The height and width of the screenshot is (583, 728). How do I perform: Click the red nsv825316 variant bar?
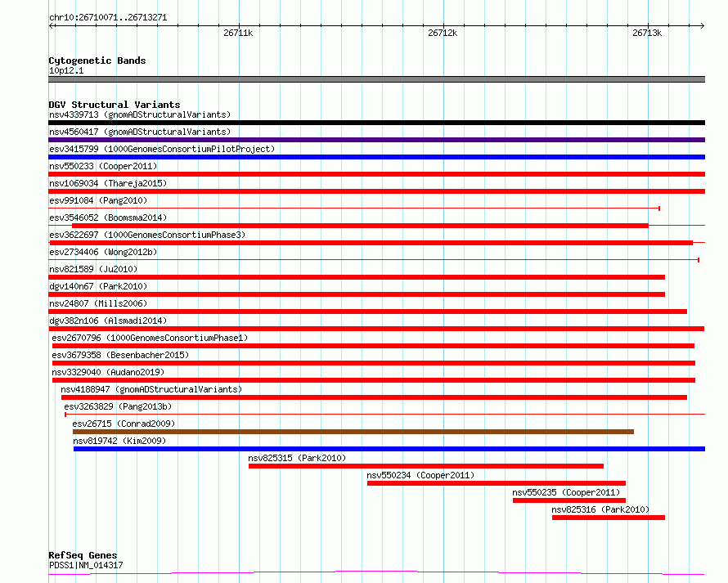coord(609,518)
